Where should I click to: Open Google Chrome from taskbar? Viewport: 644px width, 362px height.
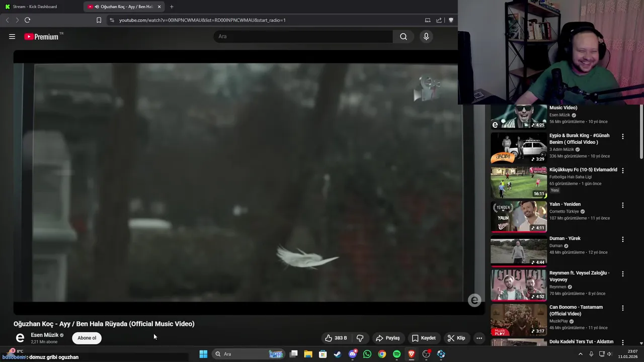[382, 354]
